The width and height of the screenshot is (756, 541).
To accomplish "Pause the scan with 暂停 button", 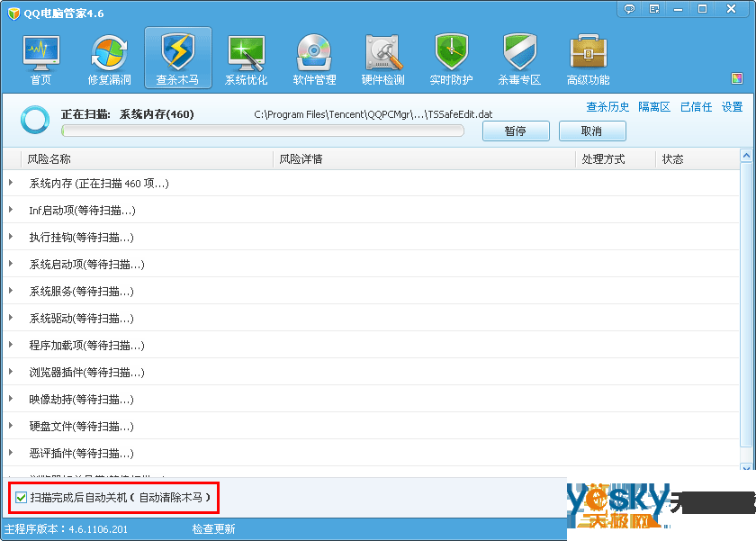I will point(516,131).
